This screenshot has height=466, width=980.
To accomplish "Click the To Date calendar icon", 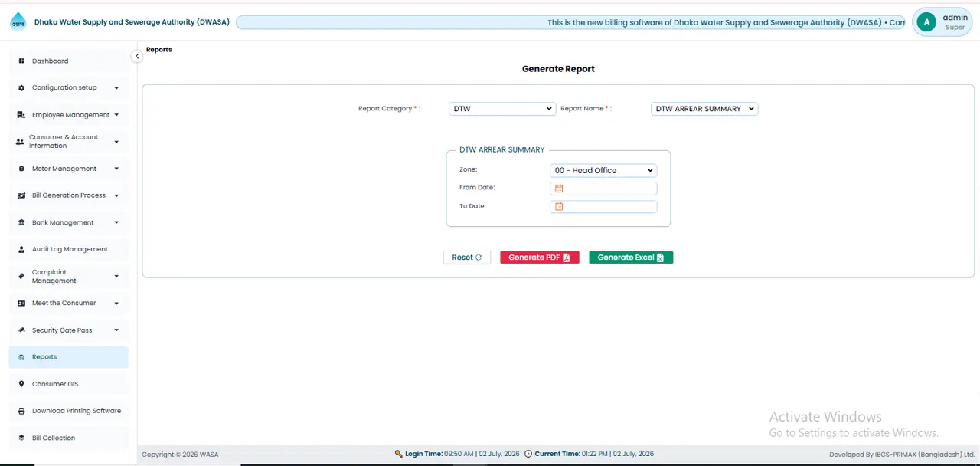I will [x=559, y=207].
